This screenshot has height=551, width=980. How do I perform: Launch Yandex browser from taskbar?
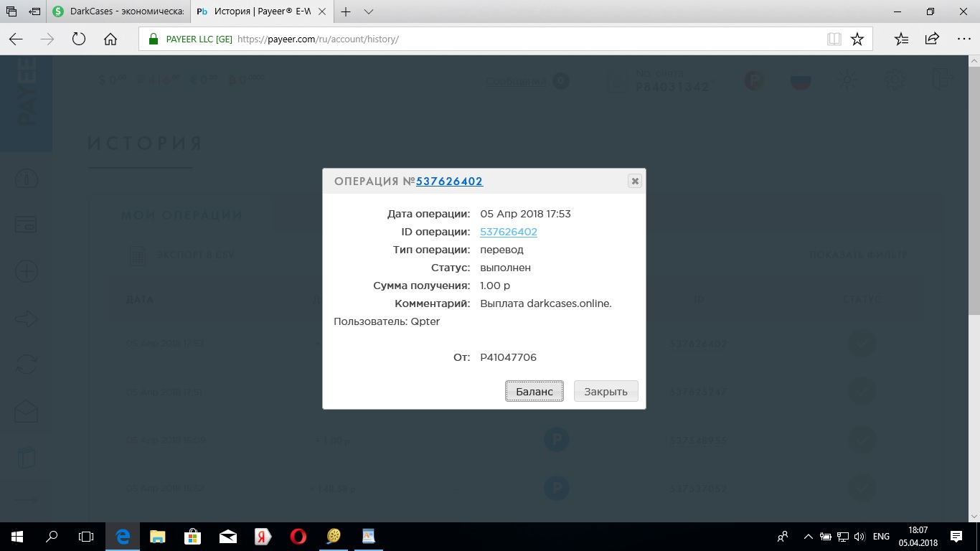pos(263,536)
